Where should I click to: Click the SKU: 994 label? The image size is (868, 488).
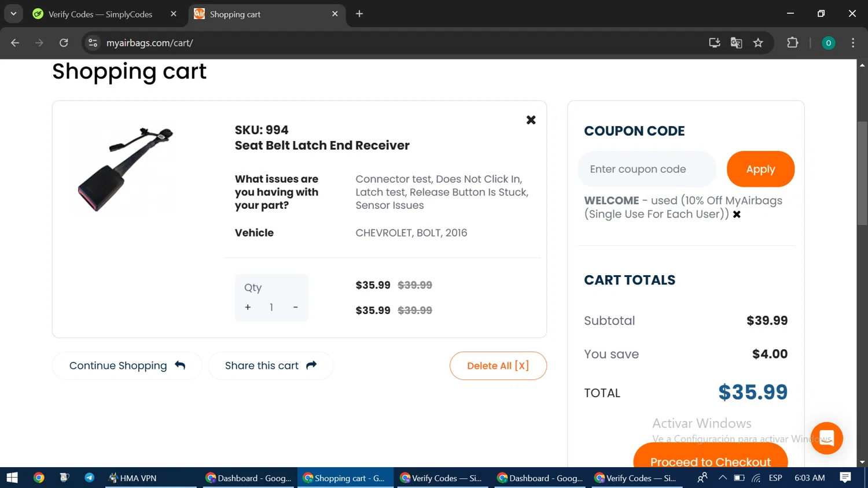262,130
